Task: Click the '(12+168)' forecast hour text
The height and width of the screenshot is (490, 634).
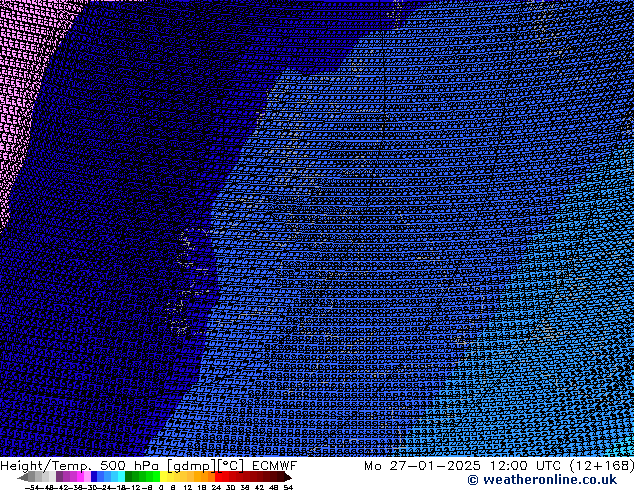Action: coord(601,466)
